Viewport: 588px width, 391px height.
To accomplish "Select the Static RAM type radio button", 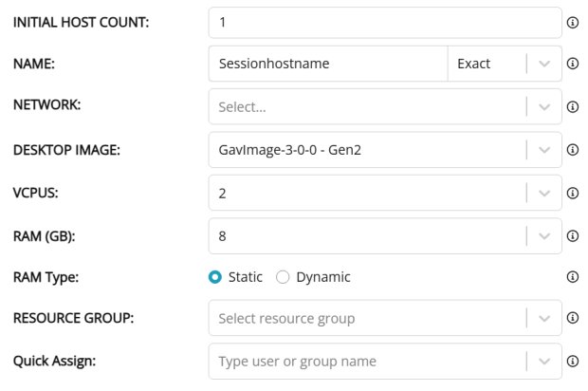I will pos(215,277).
